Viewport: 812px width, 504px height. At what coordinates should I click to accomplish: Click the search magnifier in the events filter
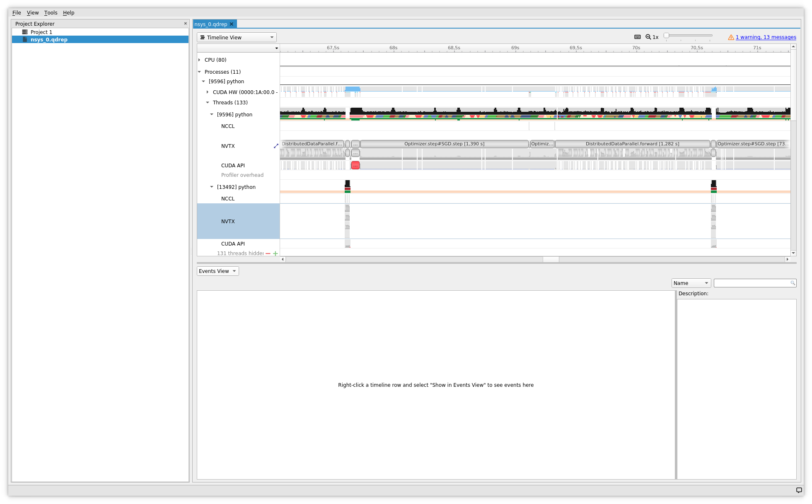pos(793,283)
